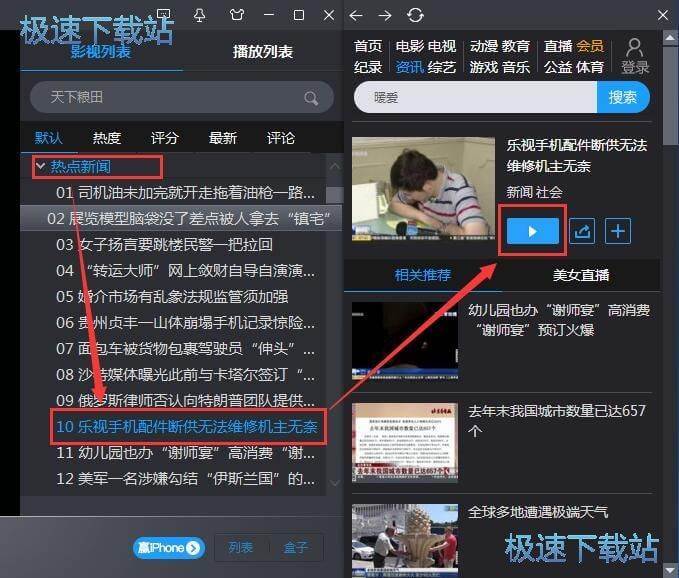This screenshot has width=679, height=578.
Task: Open the 美女直播 tab
Action: [x=581, y=275]
